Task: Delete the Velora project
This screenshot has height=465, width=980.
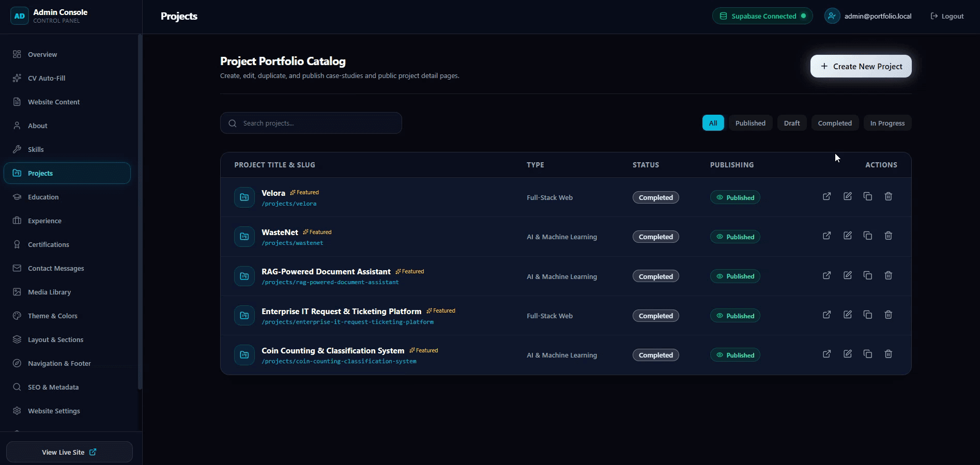Action: coord(889,196)
